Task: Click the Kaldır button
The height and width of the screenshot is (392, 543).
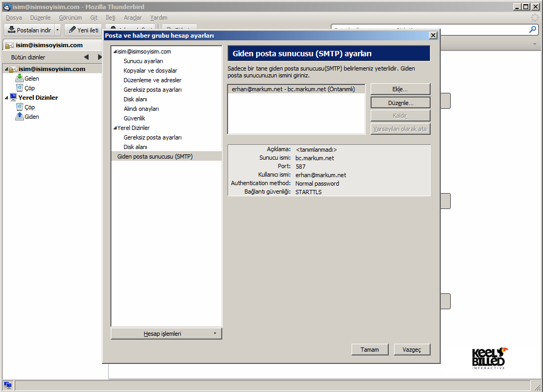Action: (x=400, y=116)
